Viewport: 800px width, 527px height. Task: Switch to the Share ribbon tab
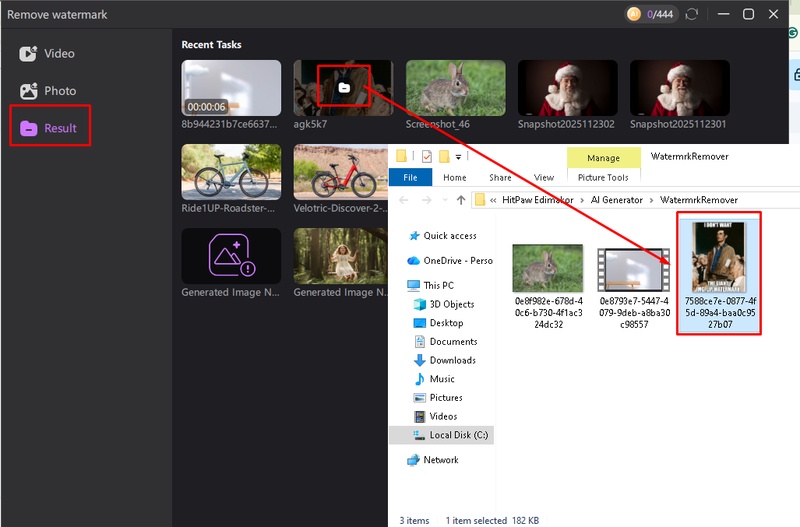(500, 178)
